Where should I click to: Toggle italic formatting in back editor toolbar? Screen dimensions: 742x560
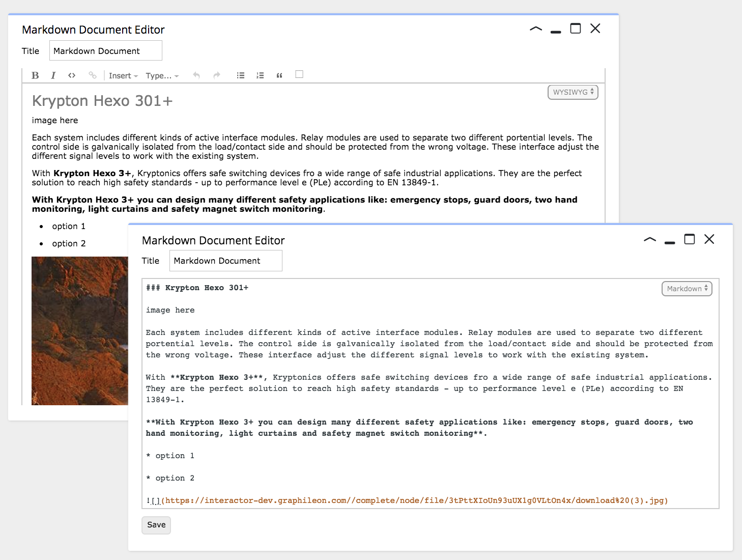[x=53, y=75]
